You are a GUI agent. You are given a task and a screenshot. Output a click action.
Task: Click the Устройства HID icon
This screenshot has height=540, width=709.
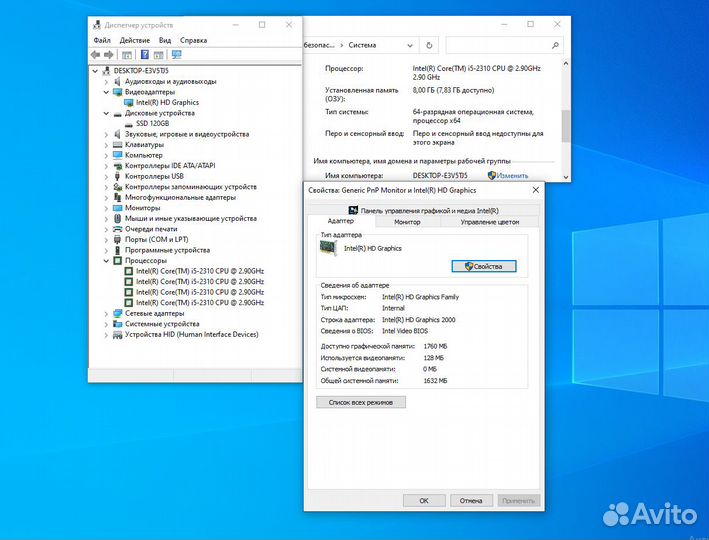pyautogui.click(x=118, y=335)
